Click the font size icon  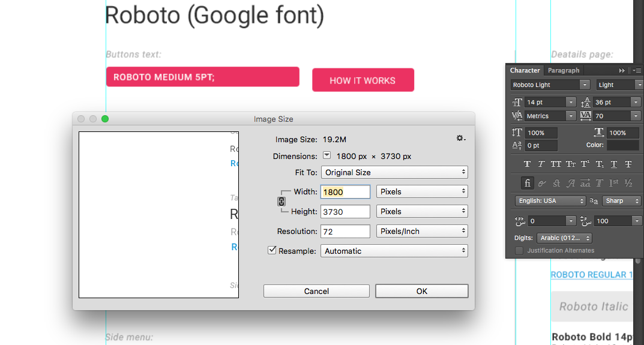[517, 102]
